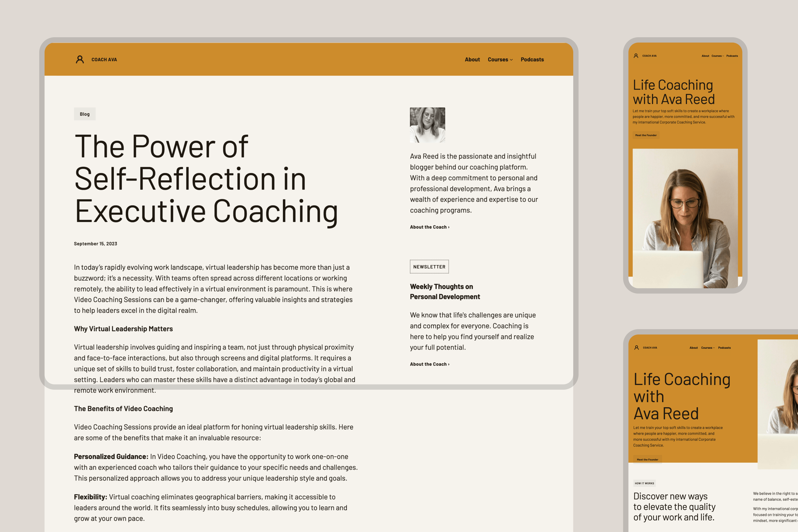Click the COACH AVA brand text in header
Viewport: 798px width, 532px height.
[104, 59]
